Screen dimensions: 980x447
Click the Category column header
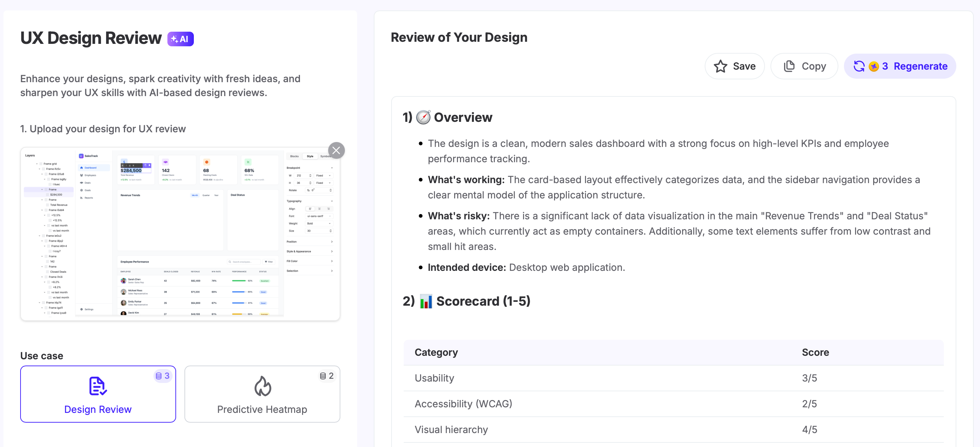coord(436,352)
